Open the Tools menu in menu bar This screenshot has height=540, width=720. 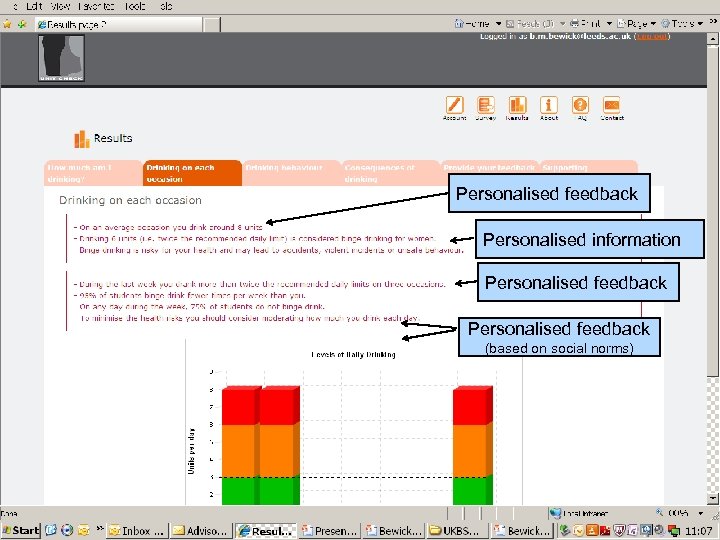click(134, 6)
